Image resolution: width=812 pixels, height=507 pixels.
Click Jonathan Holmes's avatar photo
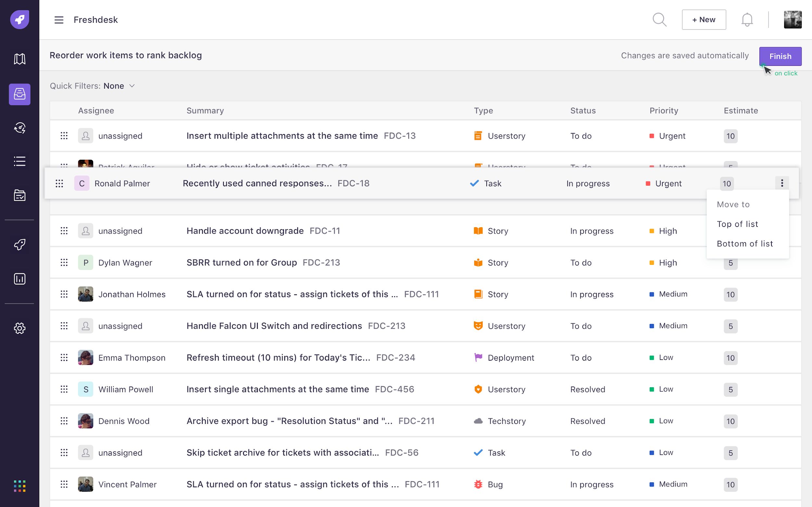pos(85,294)
